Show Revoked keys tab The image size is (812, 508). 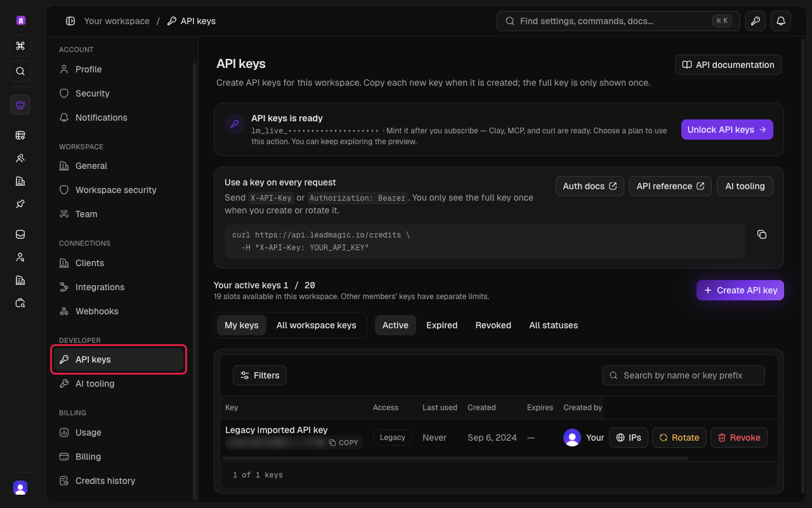coord(494,325)
